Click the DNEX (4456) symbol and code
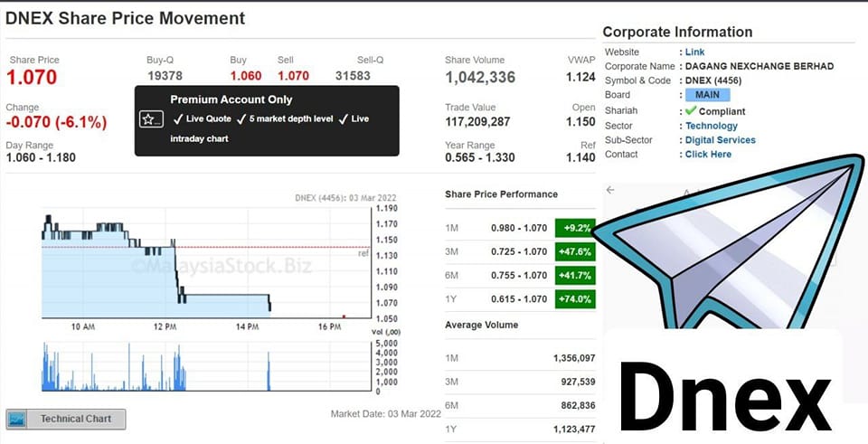This screenshot has width=868, height=444. point(713,80)
